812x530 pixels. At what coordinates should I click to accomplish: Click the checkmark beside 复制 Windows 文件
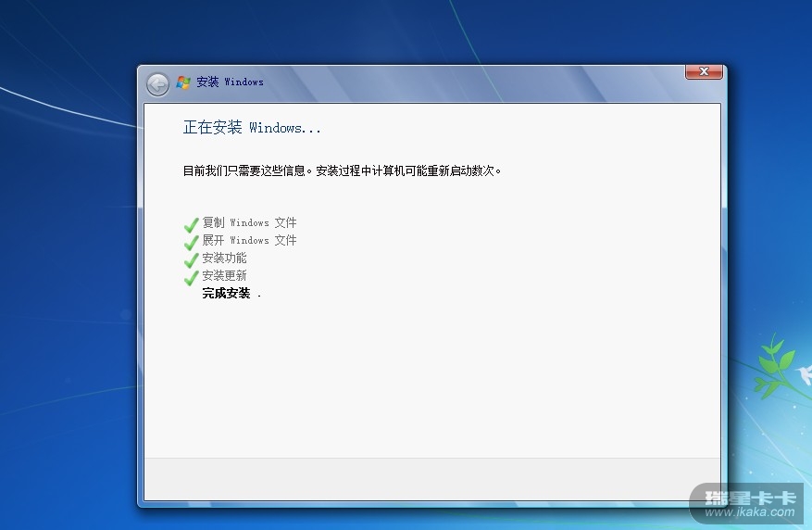[191, 225]
